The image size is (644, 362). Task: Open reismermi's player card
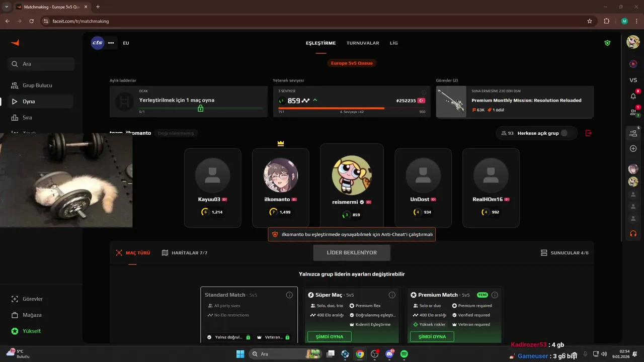pyautogui.click(x=352, y=186)
